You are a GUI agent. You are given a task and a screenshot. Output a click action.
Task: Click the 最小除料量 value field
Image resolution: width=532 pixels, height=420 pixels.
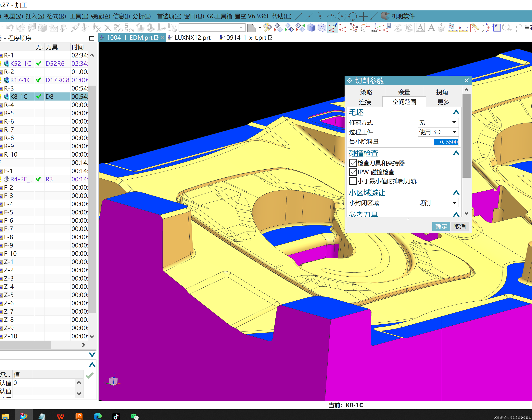pos(446,142)
